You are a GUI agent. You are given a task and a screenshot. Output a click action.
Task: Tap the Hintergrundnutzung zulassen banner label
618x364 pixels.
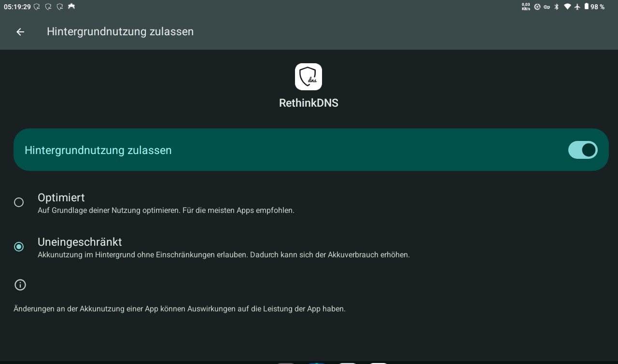click(98, 150)
